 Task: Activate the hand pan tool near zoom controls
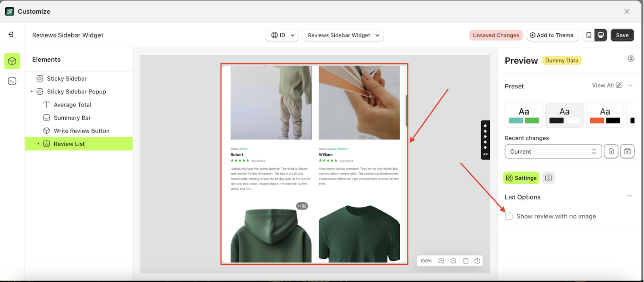coord(465,261)
